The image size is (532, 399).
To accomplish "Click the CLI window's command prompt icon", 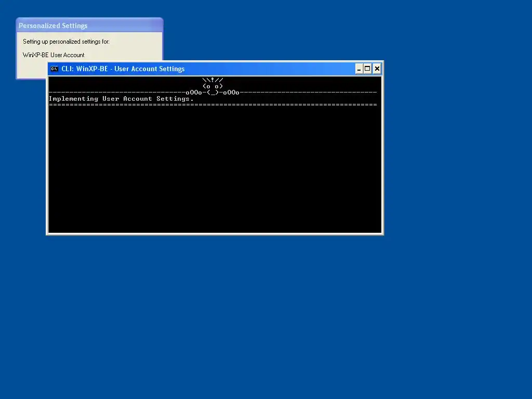I will click(54, 69).
